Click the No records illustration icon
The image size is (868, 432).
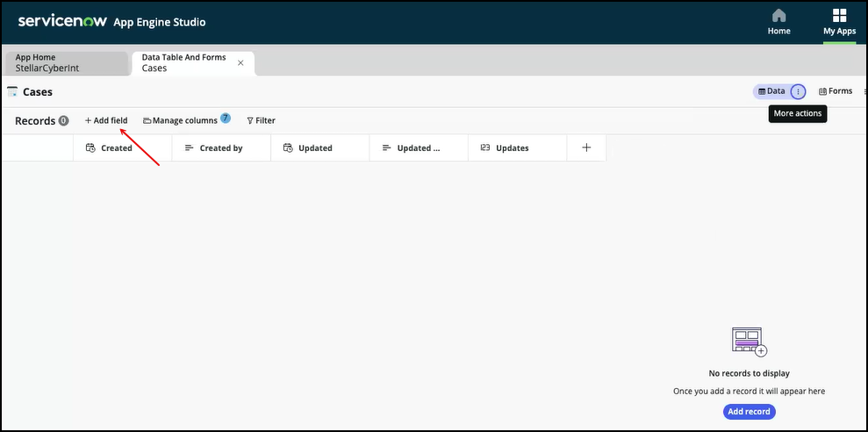point(749,342)
